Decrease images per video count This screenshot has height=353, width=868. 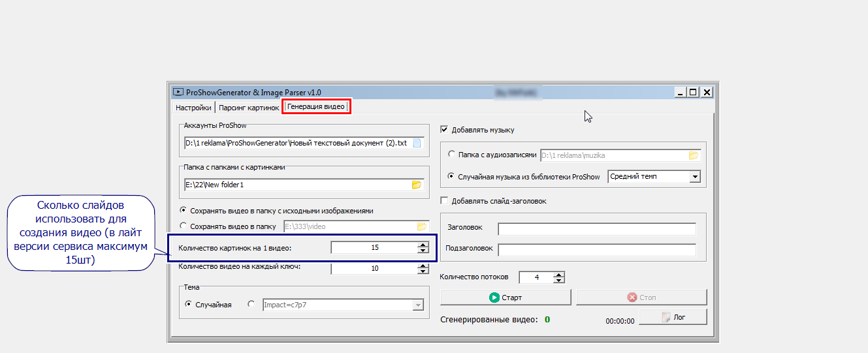pos(423,251)
